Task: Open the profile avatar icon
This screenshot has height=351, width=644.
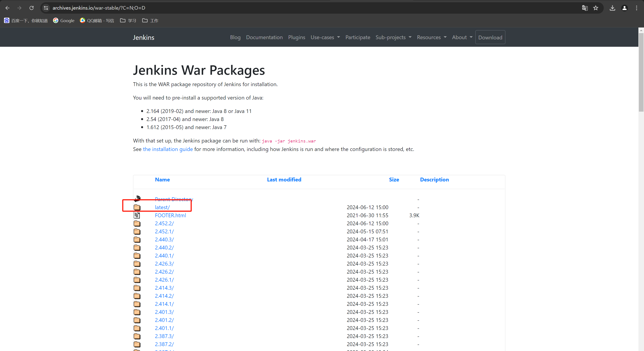Action: click(625, 8)
